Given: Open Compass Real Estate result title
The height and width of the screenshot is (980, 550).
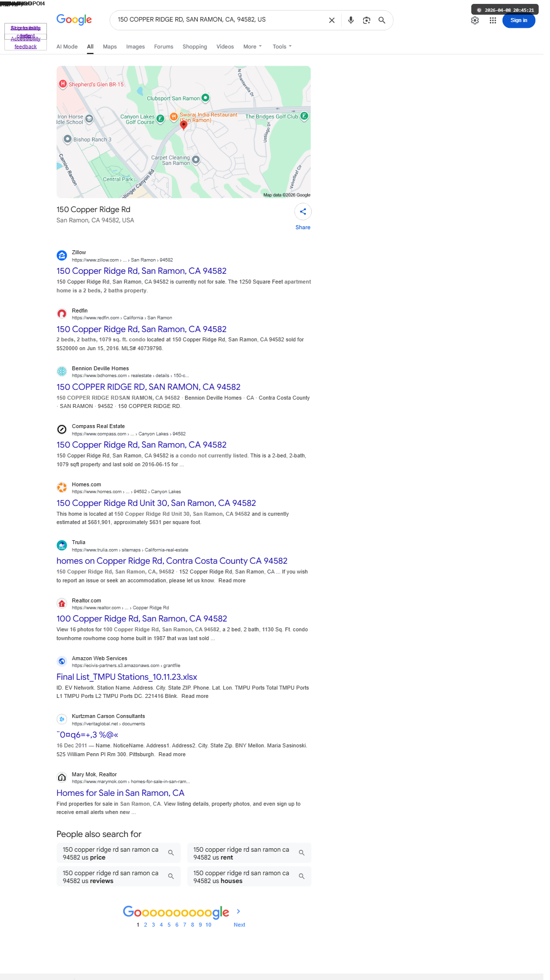Looking at the screenshot, I should (141, 445).
